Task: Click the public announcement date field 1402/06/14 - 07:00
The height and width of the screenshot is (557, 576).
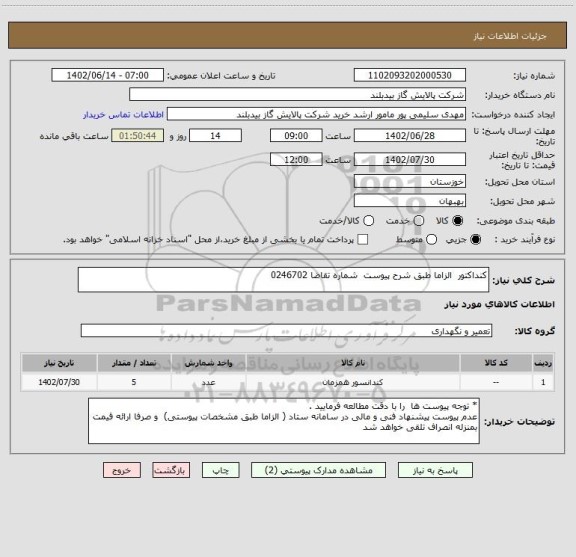Action: tap(108, 75)
